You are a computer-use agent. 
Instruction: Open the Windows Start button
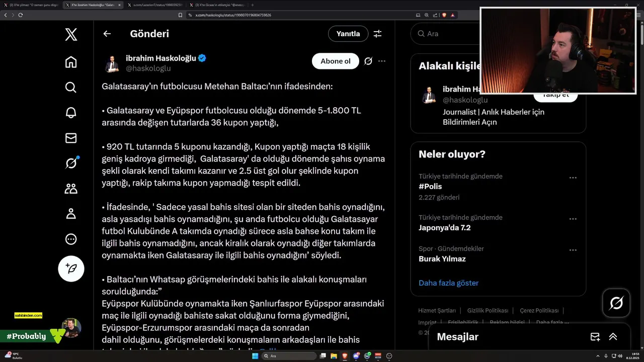pyautogui.click(x=255, y=356)
